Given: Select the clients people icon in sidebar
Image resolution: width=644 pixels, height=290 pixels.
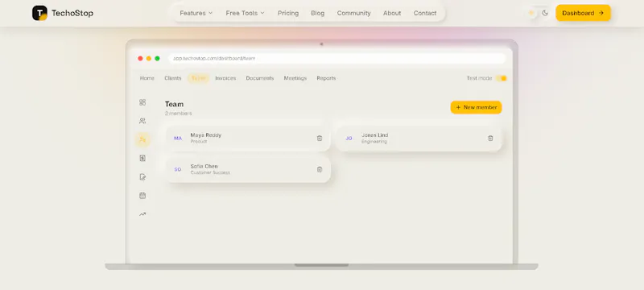Looking at the screenshot, I should pyautogui.click(x=142, y=121).
